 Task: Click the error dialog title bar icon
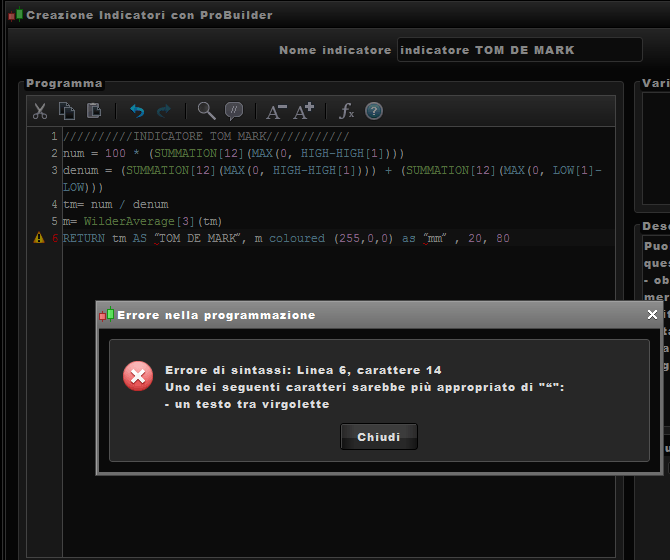pos(107,314)
